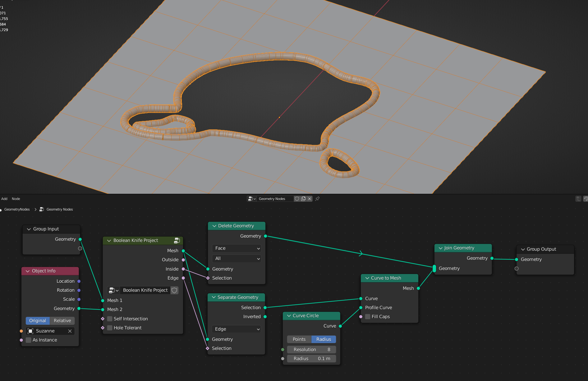
Task: Collapse the Group Input node
Action: (x=29, y=229)
